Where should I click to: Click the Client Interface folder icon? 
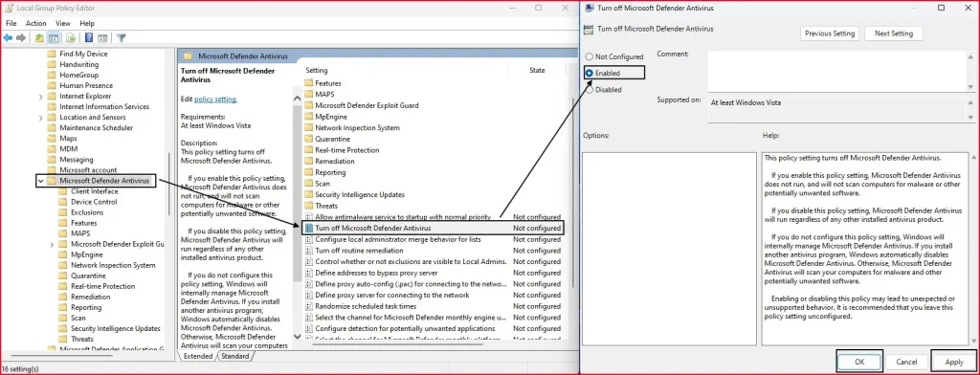[x=62, y=191]
